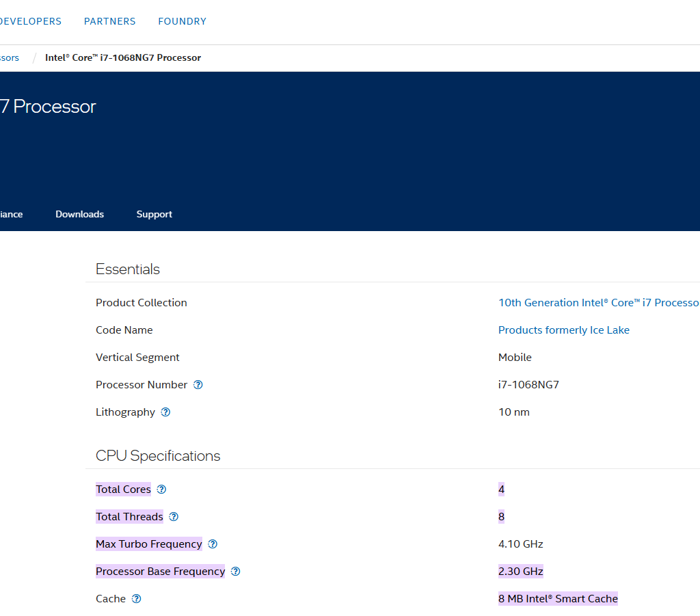The width and height of the screenshot is (700, 616).
Task: Click the Processor Base Frequency label
Action: pyautogui.click(x=160, y=572)
